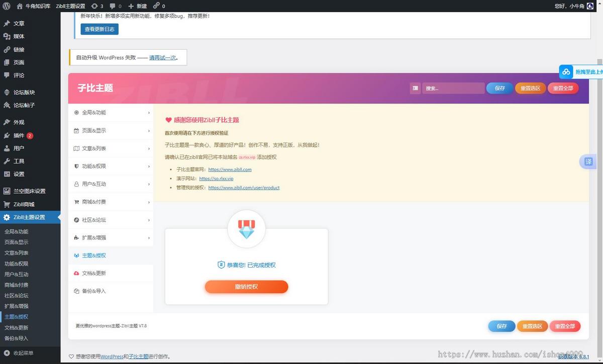Open 论坛帖子 in the sidebar menu

point(30,105)
